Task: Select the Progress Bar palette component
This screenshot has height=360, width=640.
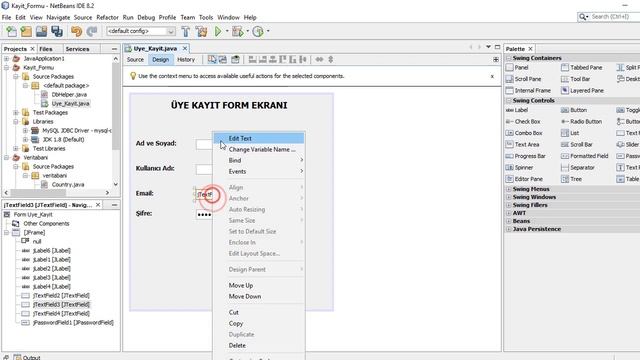Action: point(526,156)
